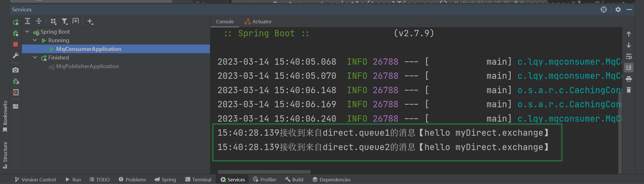Screen dimensions: 644x184
Task: Open the Terminal tool window
Action: (198, 179)
